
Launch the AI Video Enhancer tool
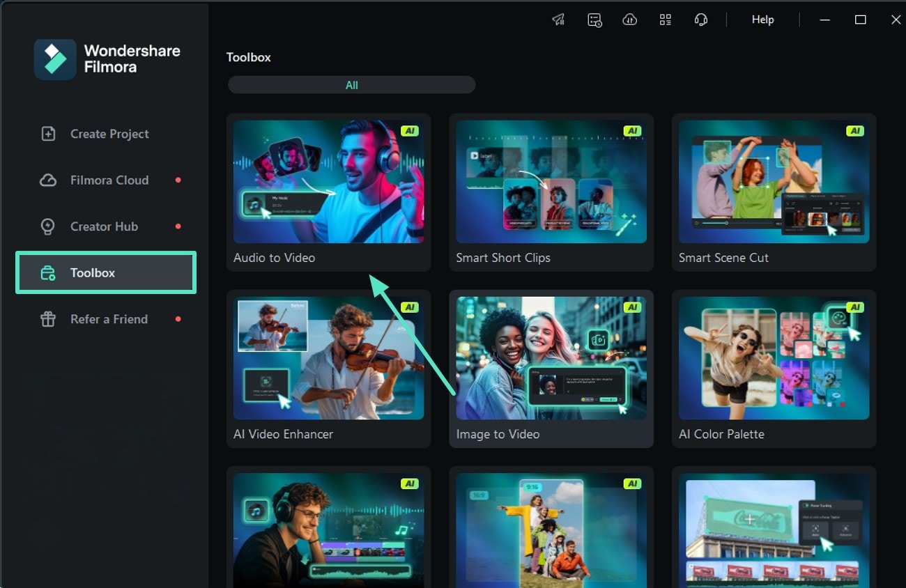[x=328, y=369]
